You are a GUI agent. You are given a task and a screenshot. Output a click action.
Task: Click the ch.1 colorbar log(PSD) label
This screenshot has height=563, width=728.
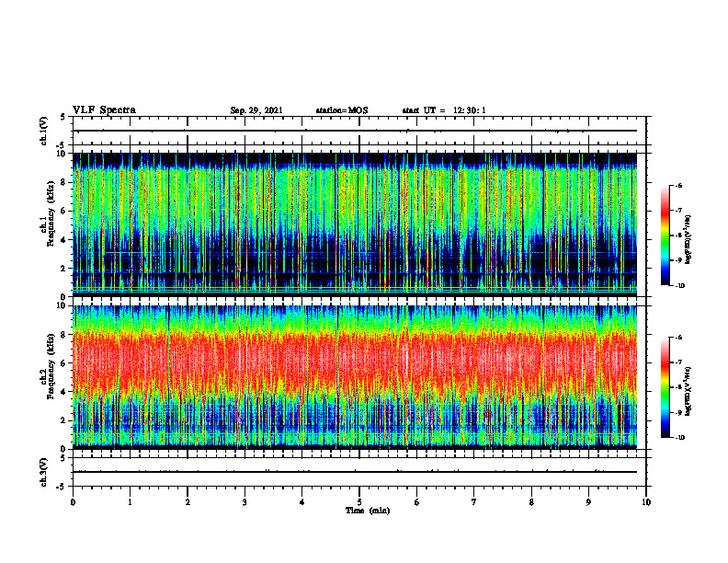(x=688, y=240)
